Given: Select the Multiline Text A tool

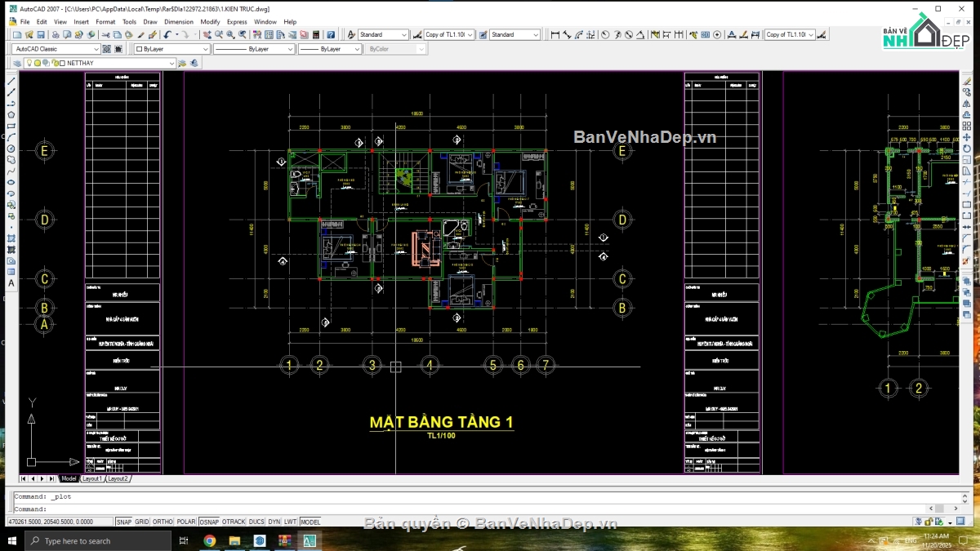Looking at the screenshot, I should [11, 282].
